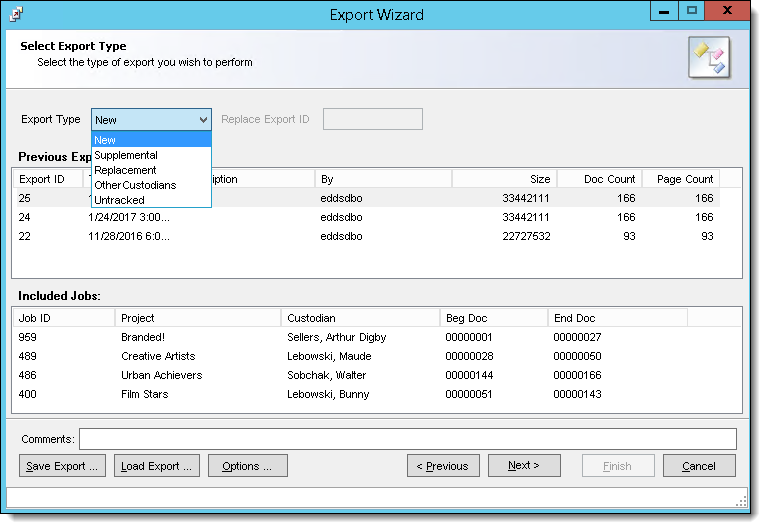The image size is (766, 529).
Task: Click Beg Doc value 00000001
Action: (x=469, y=337)
